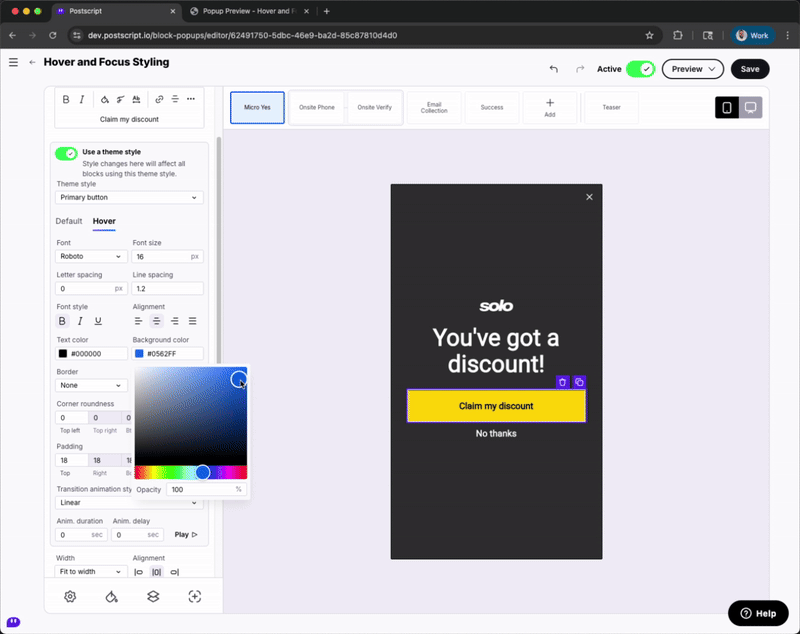This screenshot has width=800, height=634.
Task: Toggle underline under Font style
Action: 98,321
